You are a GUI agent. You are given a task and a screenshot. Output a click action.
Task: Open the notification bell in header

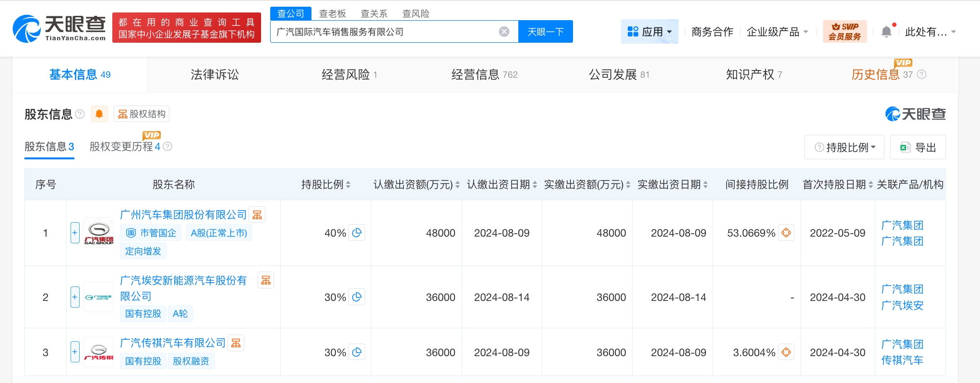tap(886, 32)
